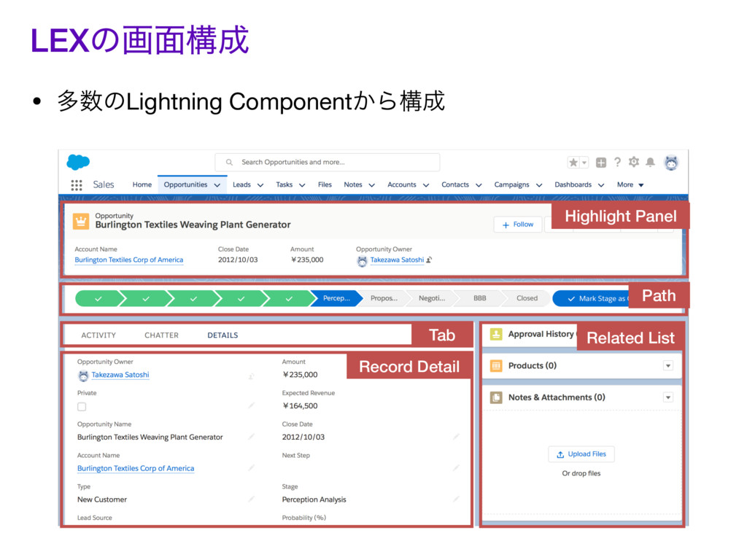
Task: Click the Upload Files button
Action: [x=581, y=454]
